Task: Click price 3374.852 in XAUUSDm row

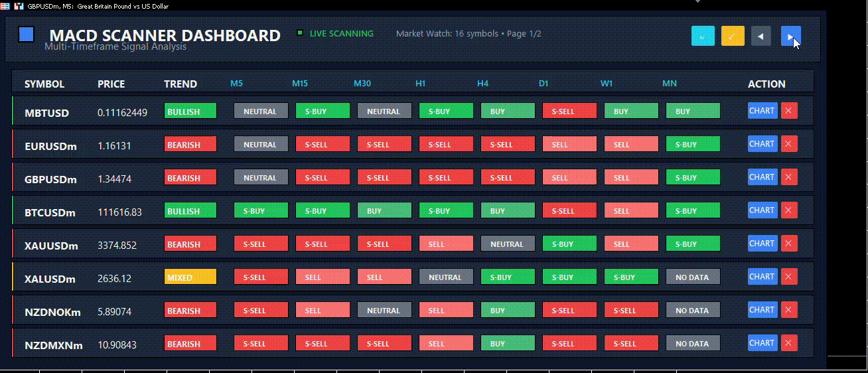Action: coord(117,246)
